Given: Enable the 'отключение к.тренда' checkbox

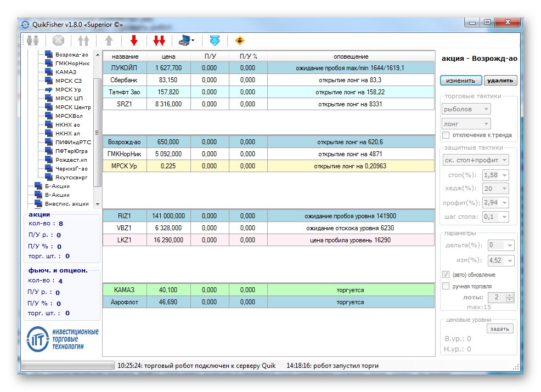Looking at the screenshot, I should [446, 135].
